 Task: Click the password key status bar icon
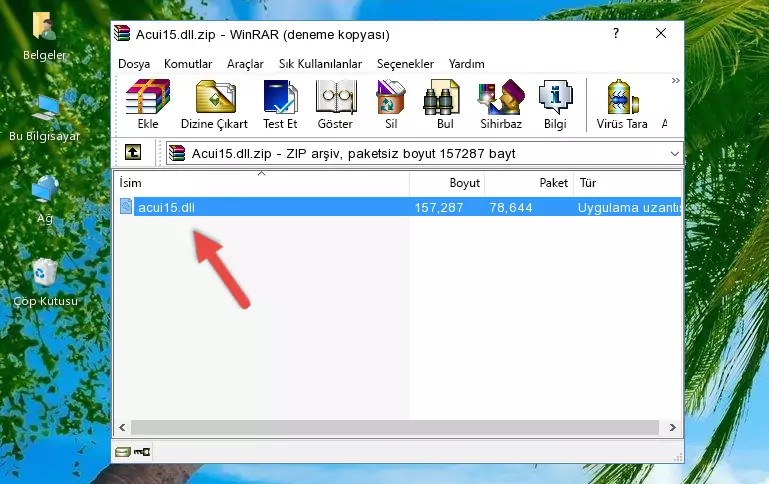(x=142, y=452)
